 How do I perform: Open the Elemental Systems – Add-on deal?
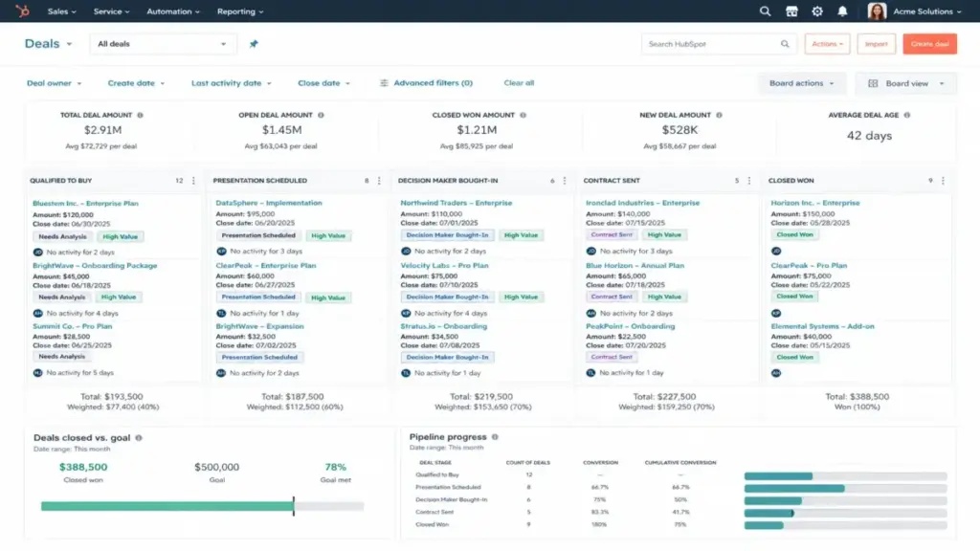pos(822,326)
